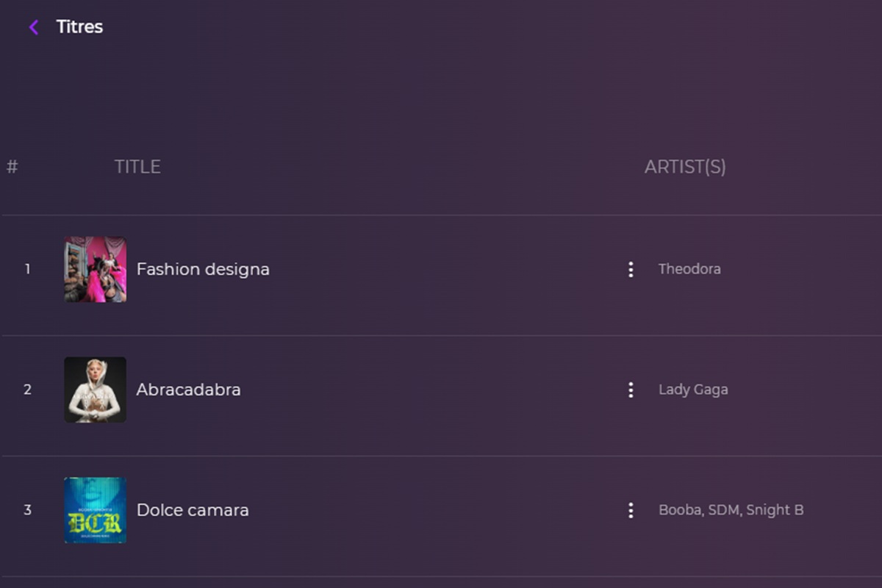Open Lady Gaga's artist page
This screenshot has height=588, width=882.
tap(693, 390)
